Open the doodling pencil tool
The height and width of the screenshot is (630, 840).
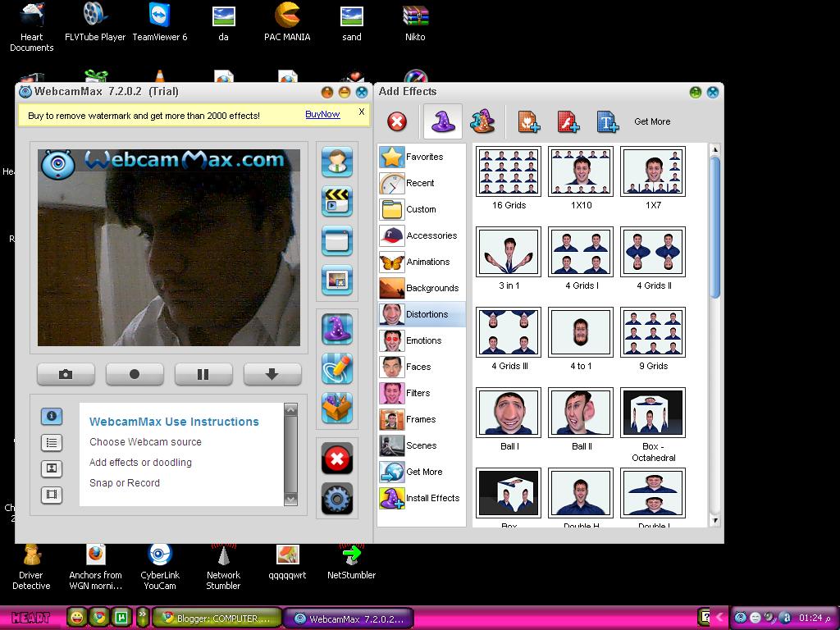(337, 367)
